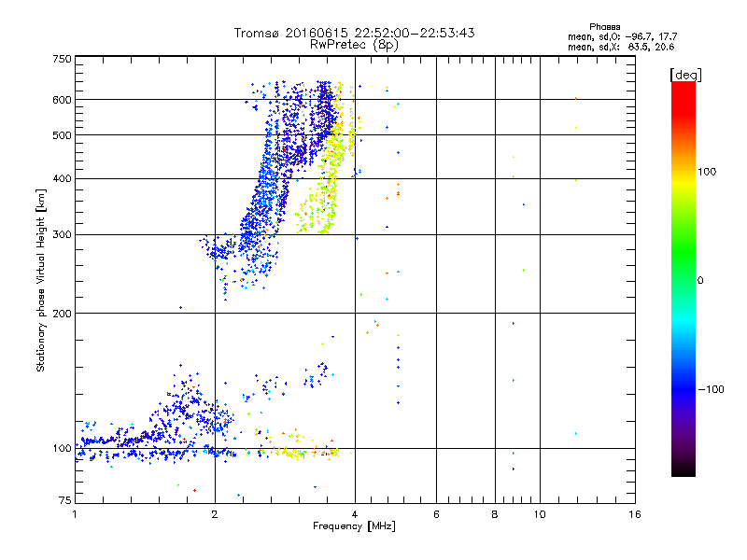Click the x-axis tick label '1'
The height and width of the screenshot is (560, 747).
tap(75, 514)
